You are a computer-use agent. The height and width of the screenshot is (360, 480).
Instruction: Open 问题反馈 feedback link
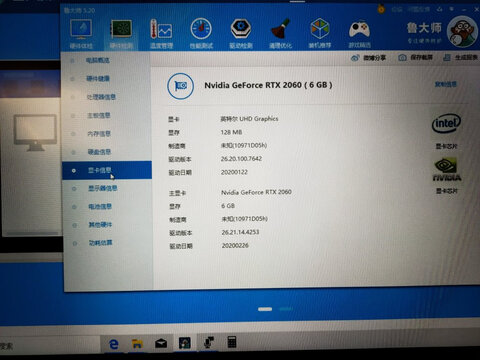(x=418, y=9)
